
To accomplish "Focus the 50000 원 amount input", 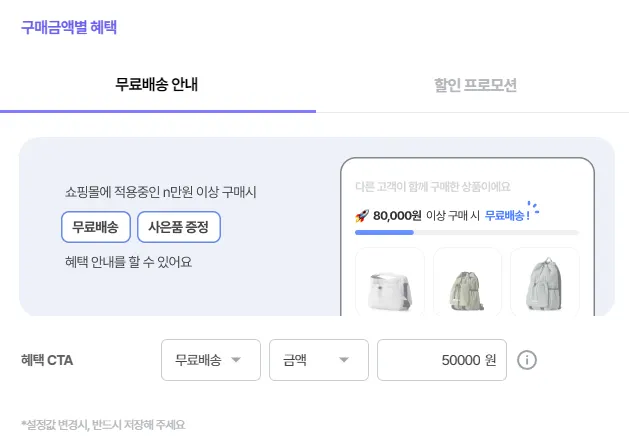I will click(441, 360).
